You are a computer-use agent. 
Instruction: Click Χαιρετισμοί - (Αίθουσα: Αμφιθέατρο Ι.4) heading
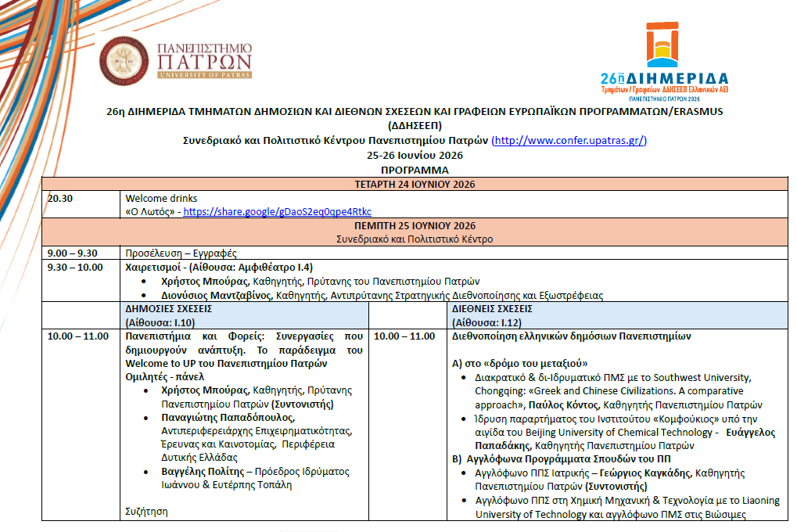coord(219,267)
